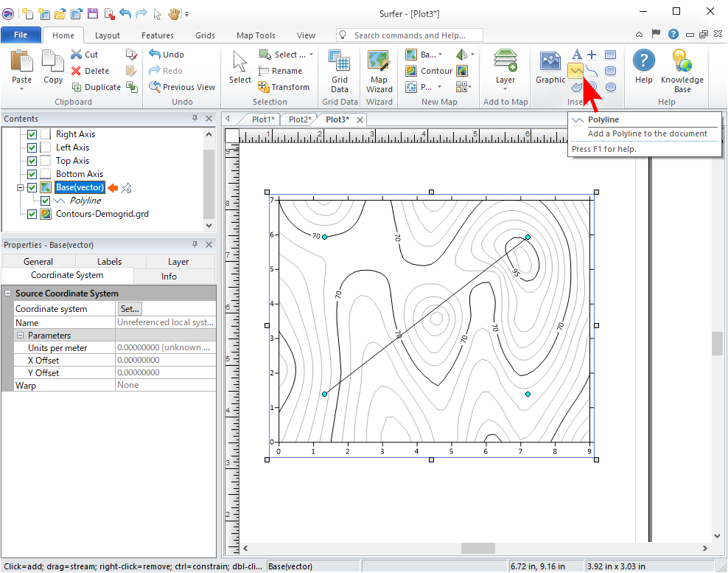Viewport: 728px width, 573px height.
Task: Collapse the Source Coordinate System section
Action: (x=8, y=294)
